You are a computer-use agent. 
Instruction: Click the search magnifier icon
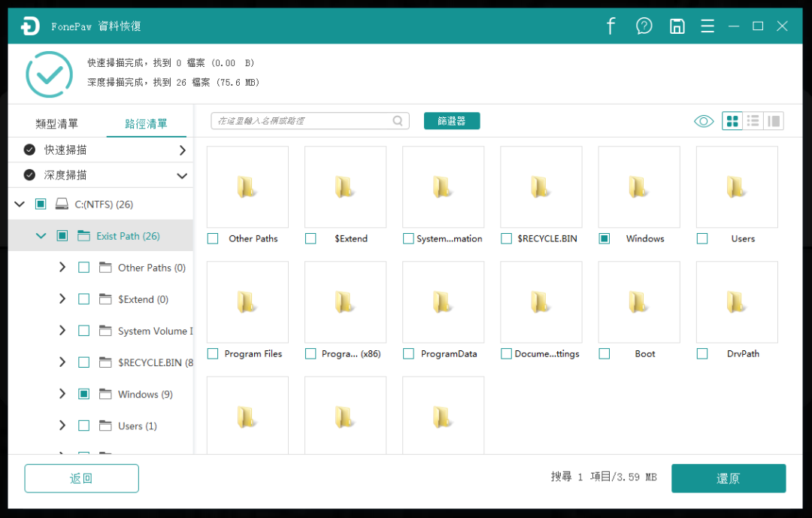tap(398, 121)
